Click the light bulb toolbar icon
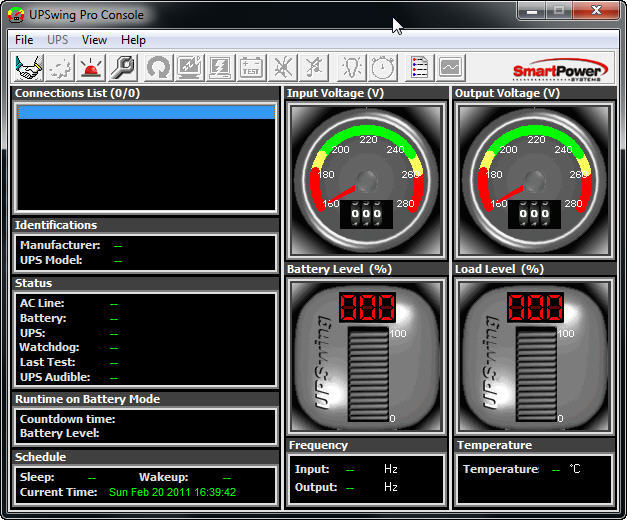Viewport: 627px width, 520px height. pos(351,68)
